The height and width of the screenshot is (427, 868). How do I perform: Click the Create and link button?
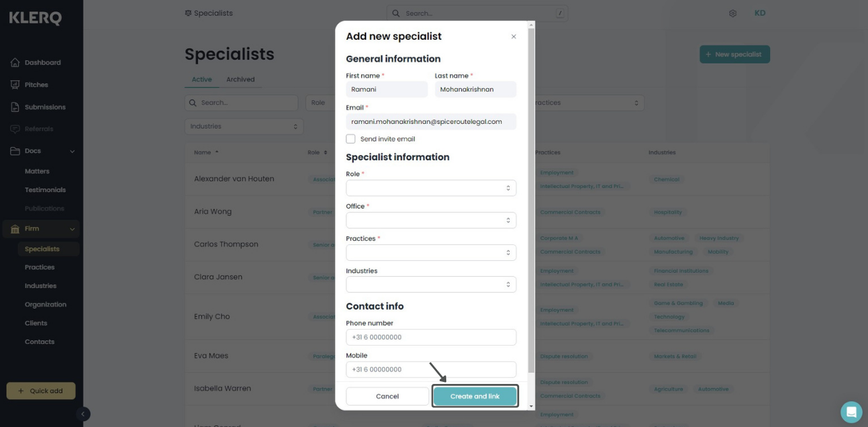pos(475,397)
